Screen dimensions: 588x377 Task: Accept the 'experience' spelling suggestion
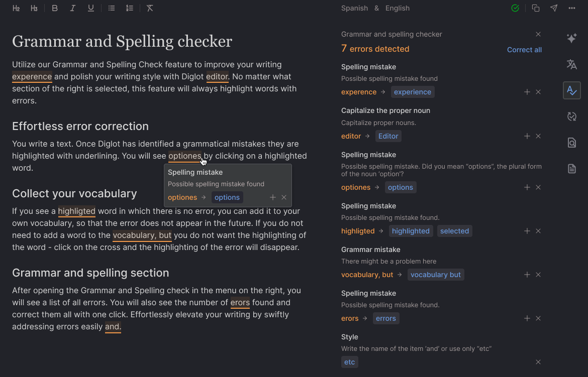point(413,92)
